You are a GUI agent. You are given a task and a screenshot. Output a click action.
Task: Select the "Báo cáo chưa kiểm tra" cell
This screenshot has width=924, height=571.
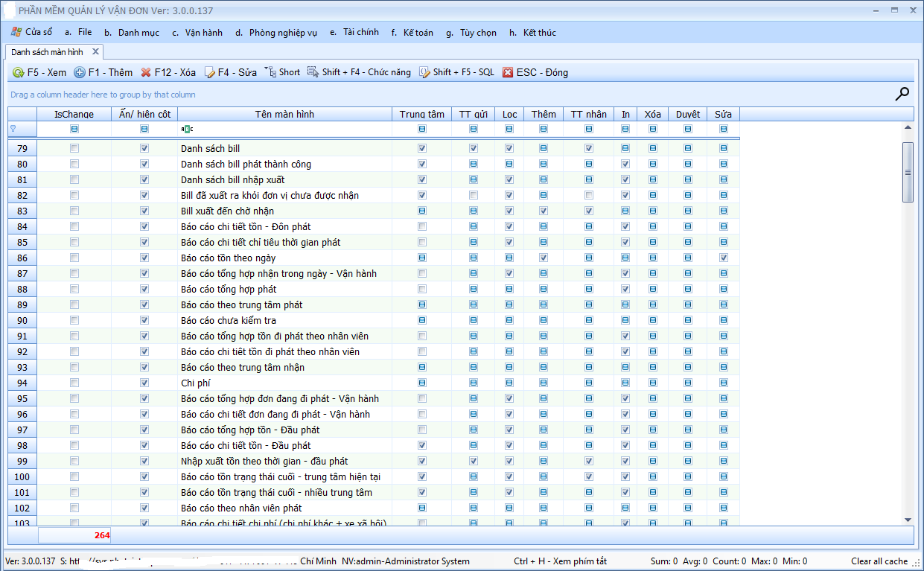(284, 320)
